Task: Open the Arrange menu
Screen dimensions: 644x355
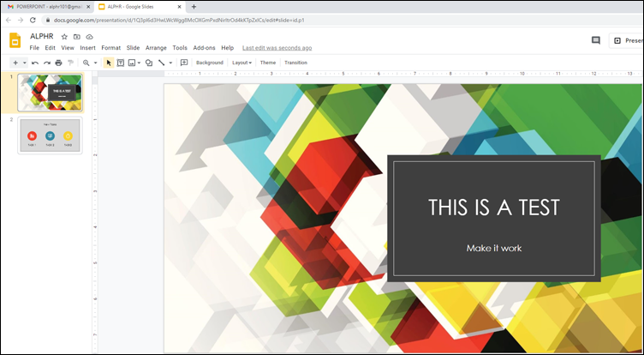Action: [x=156, y=48]
